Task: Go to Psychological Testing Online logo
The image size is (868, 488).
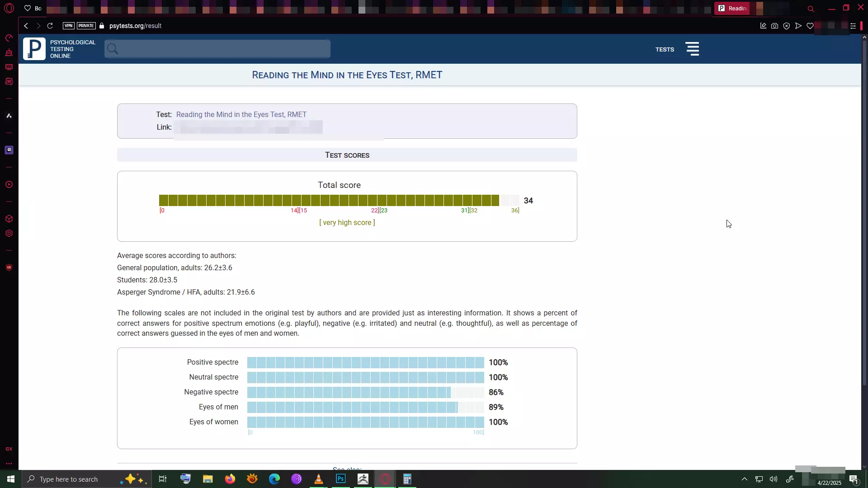Action: click(x=60, y=49)
